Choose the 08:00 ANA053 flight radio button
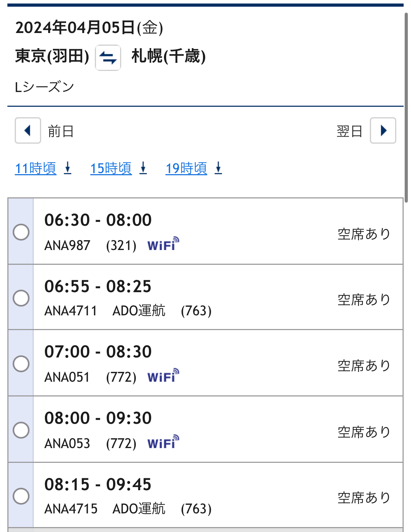The height and width of the screenshot is (532, 411). coord(21,430)
